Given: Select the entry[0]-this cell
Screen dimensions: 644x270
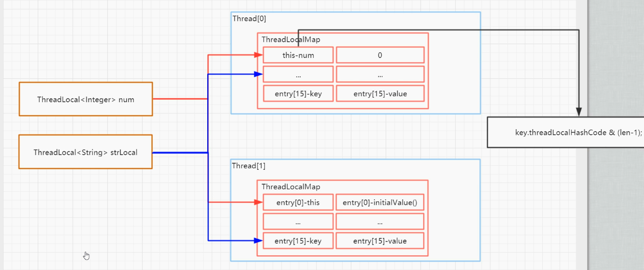Looking at the screenshot, I should (x=298, y=202).
